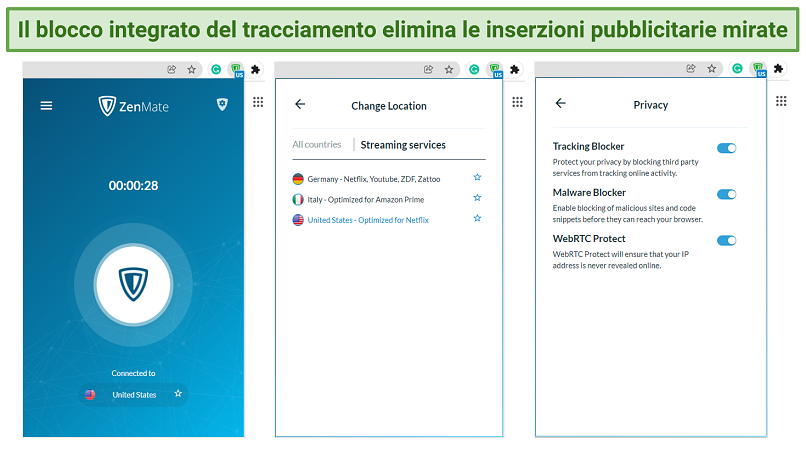Click the Tracking Blocker heading
The width and height of the screenshot is (806, 449).
[x=589, y=147]
